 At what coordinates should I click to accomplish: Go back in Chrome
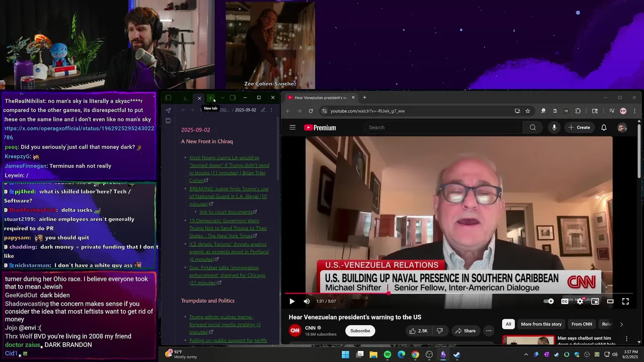tap(288, 111)
